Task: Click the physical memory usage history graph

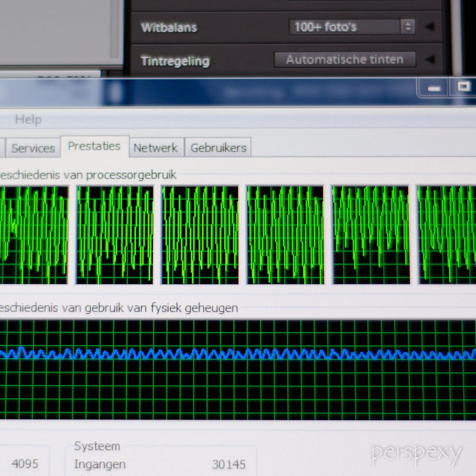Action: click(x=238, y=370)
